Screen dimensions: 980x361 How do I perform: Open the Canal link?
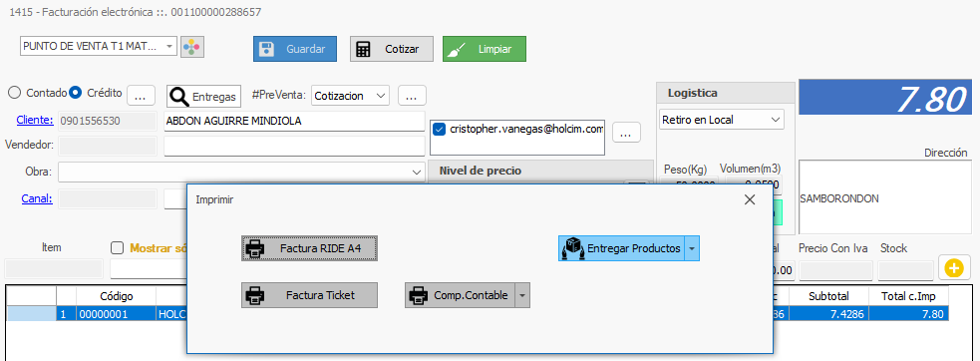tap(37, 199)
